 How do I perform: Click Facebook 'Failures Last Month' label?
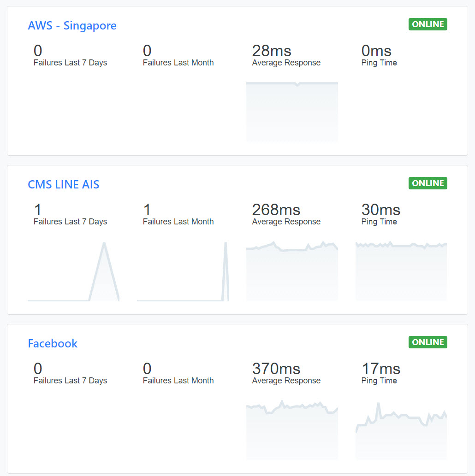click(x=178, y=381)
